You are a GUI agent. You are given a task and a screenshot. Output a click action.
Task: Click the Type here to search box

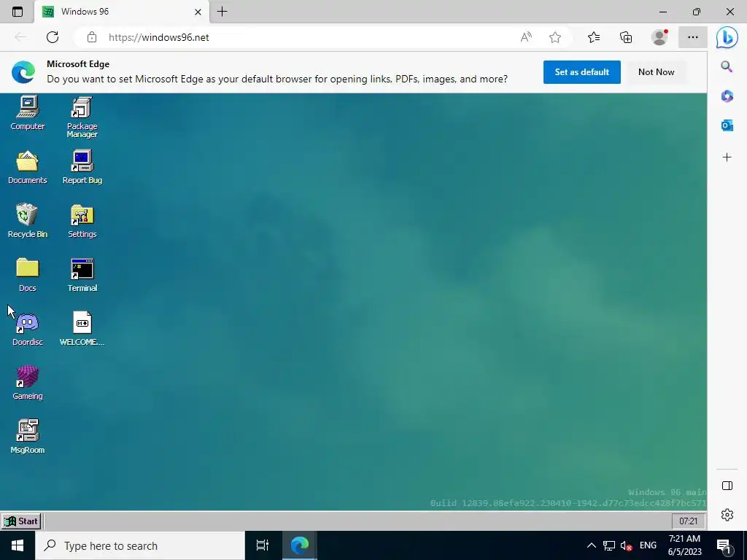click(140, 545)
